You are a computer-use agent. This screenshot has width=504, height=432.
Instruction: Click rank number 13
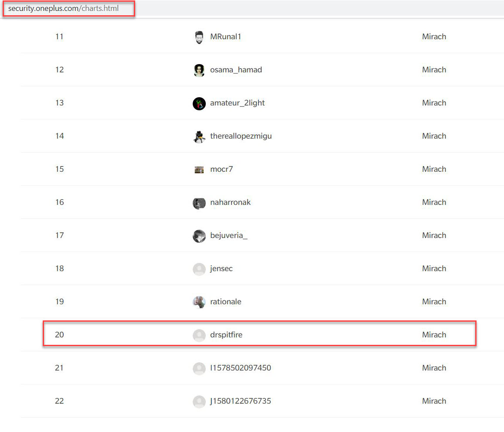click(x=59, y=103)
